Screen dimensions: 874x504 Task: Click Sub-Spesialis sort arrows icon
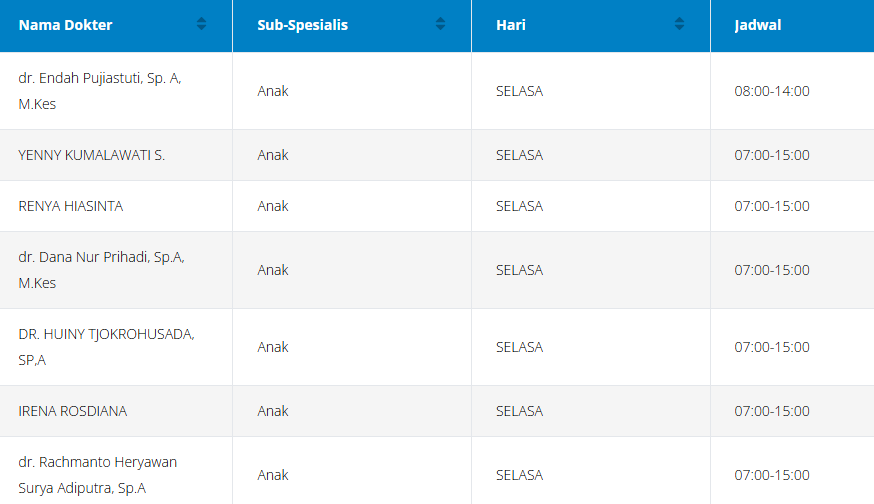click(x=441, y=25)
